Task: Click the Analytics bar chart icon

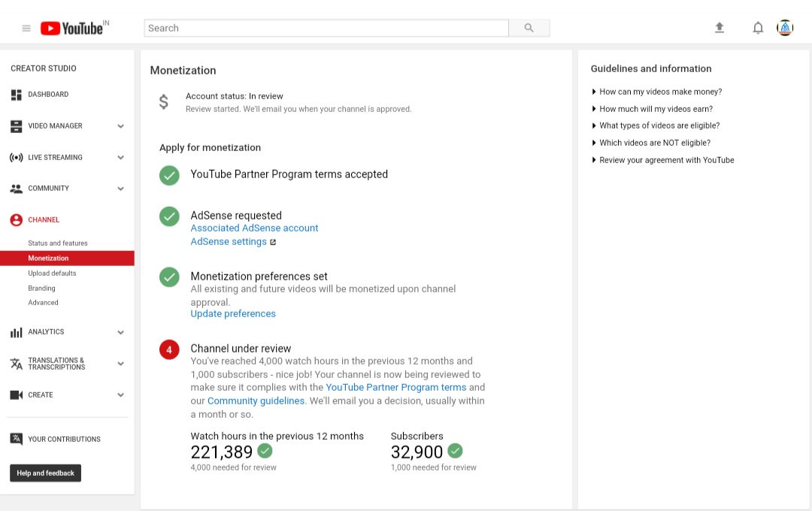Action: click(16, 332)
